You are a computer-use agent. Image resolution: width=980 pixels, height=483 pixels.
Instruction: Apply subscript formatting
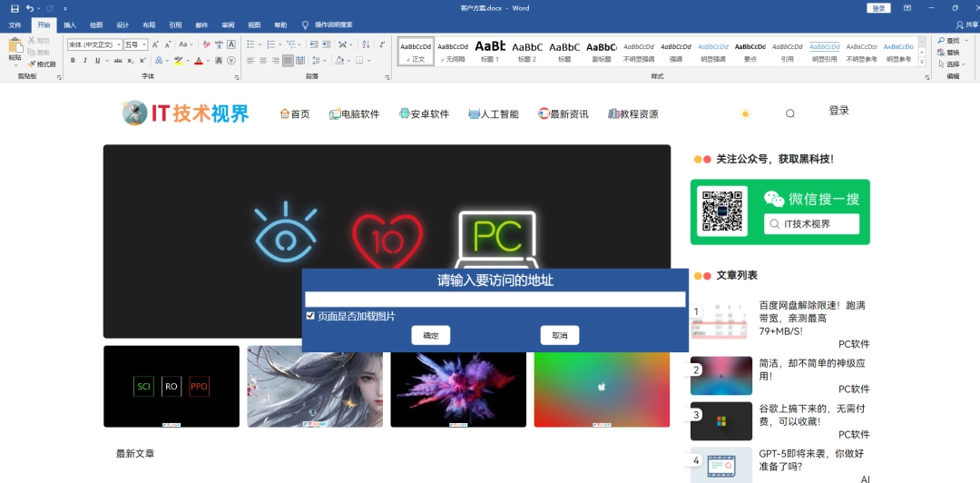131,61
